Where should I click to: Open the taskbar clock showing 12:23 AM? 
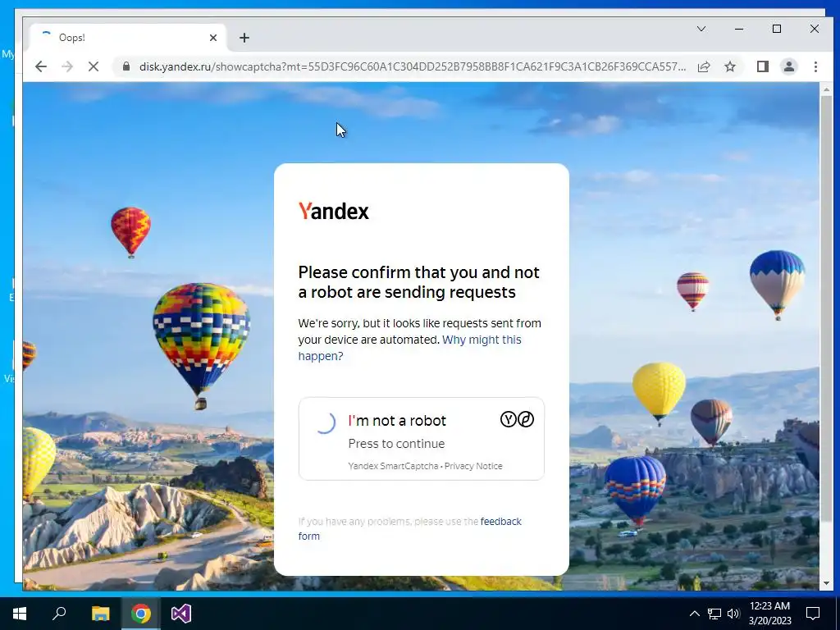(x=769, y=614)
